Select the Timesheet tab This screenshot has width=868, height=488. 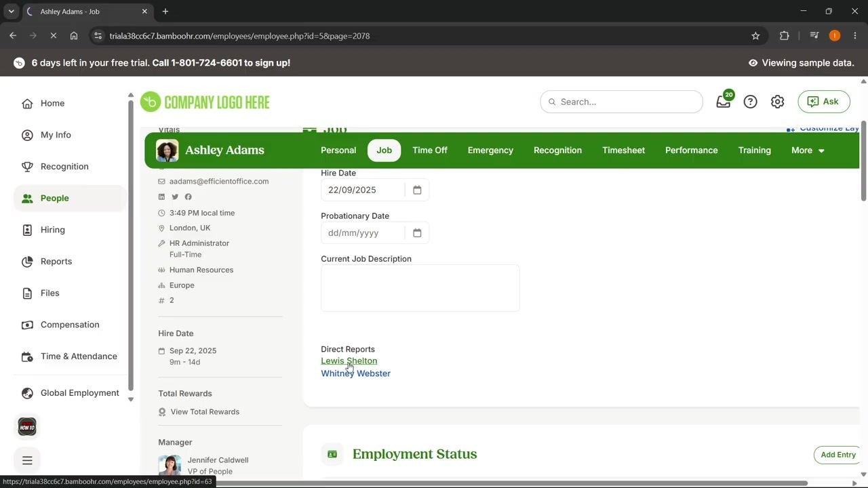(x=623, y=150)
